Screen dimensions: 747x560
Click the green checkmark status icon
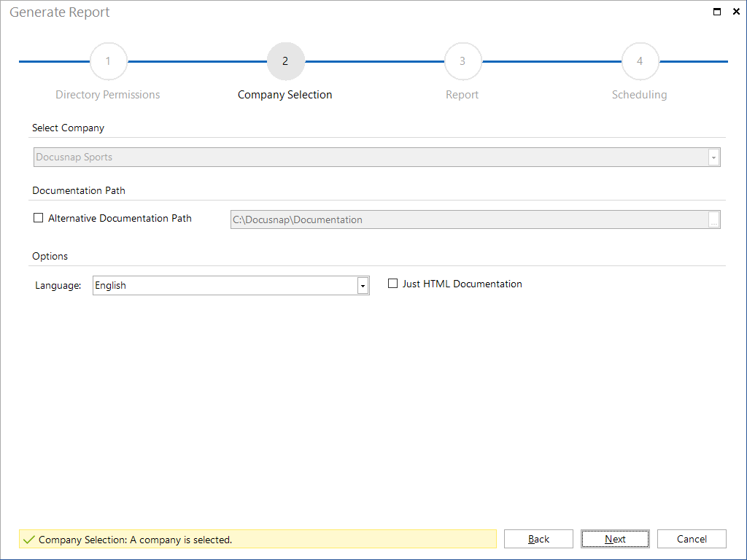coord(29,540)
